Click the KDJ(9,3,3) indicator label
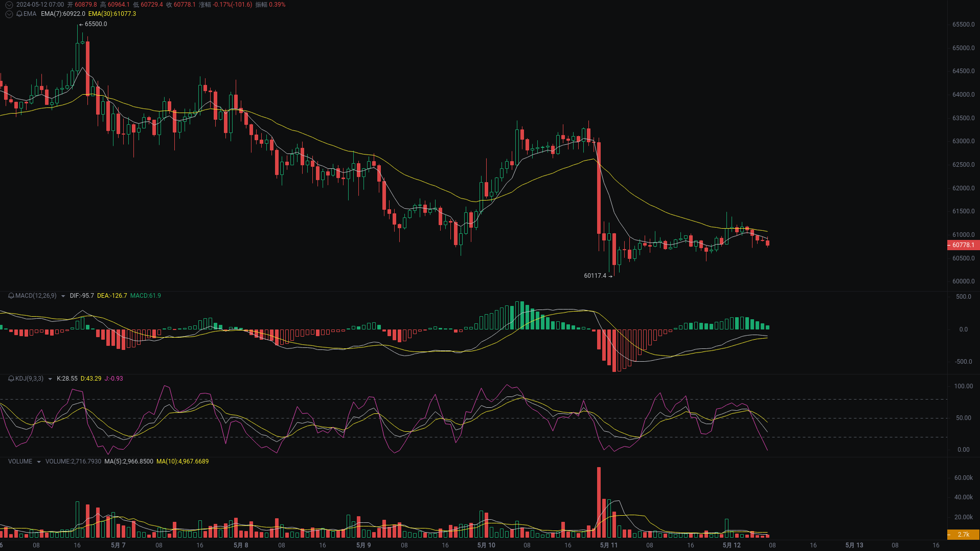This screenshot has height=551, width=980. click(29, 379)
